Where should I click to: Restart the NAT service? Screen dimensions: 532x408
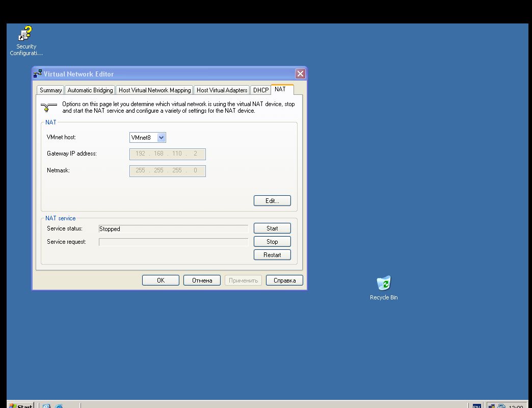point(272,255)
